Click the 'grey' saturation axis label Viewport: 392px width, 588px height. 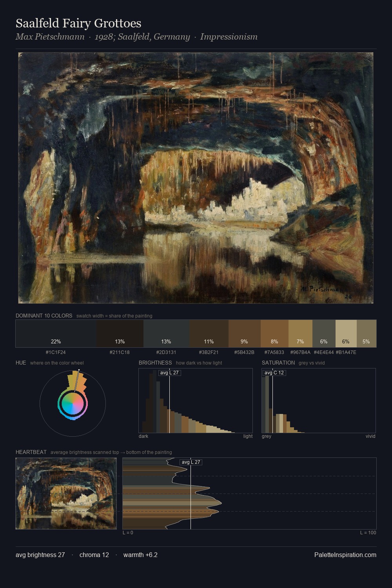tap(267, 436)
